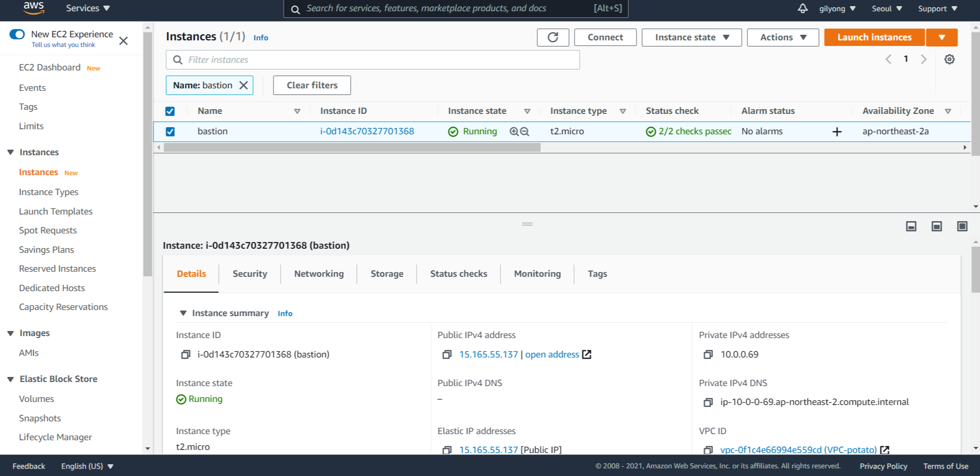Collapse the Images sidebar section
Image resolution: width=980 pixels, height=476 pixels.
pos(10,333)
